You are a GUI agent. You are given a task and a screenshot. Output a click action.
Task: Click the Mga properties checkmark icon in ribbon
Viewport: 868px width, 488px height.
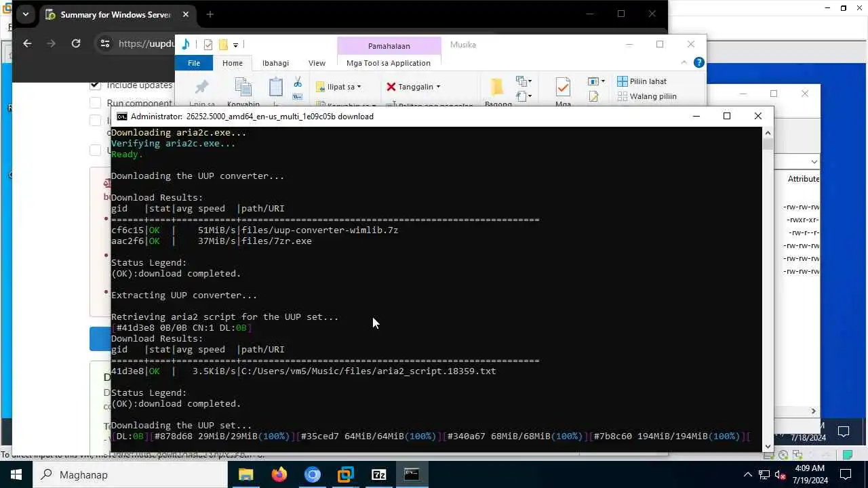click(563, 87)
